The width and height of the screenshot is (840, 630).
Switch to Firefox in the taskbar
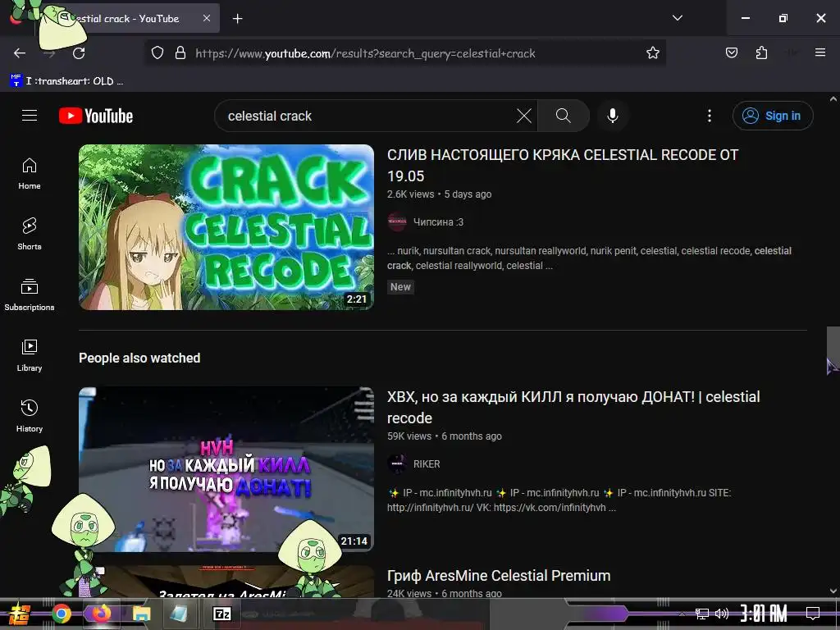click(x=101, y=614)
